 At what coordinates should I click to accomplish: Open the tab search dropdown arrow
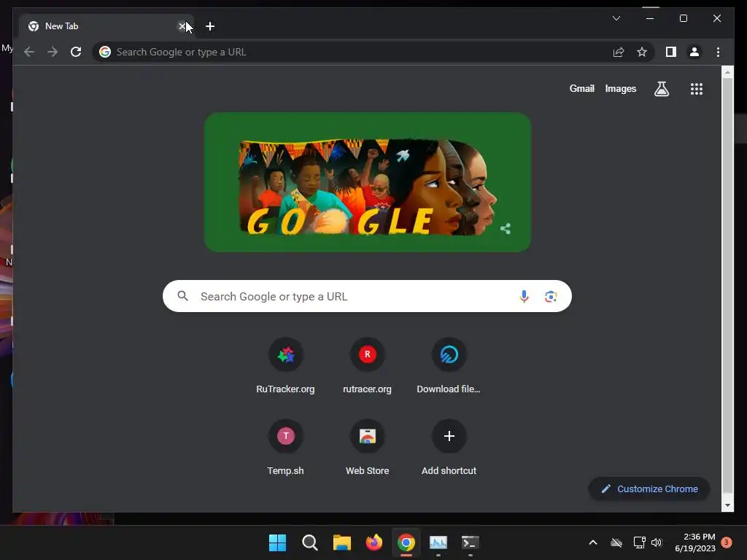616,18
